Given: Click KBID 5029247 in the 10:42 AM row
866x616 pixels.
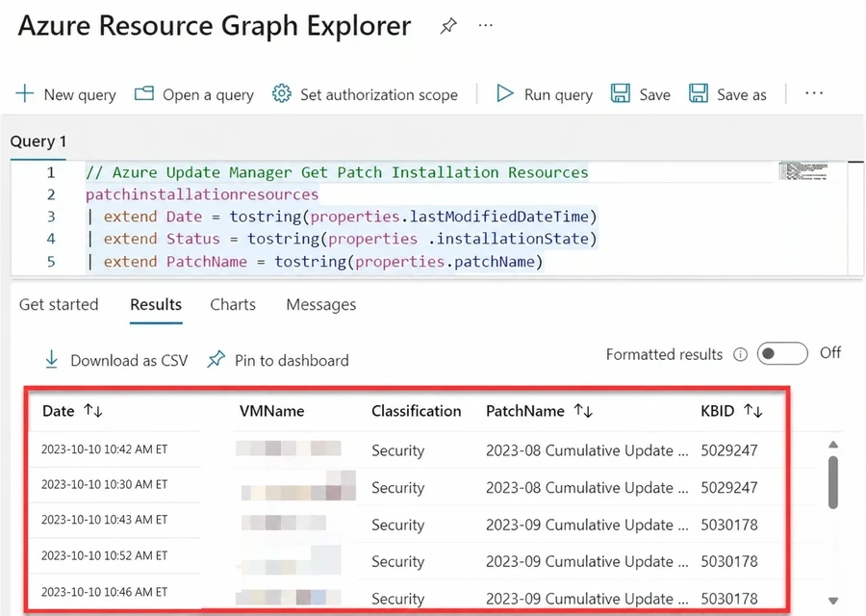Looking at the screenshot, I should click(x=729, y=450).
